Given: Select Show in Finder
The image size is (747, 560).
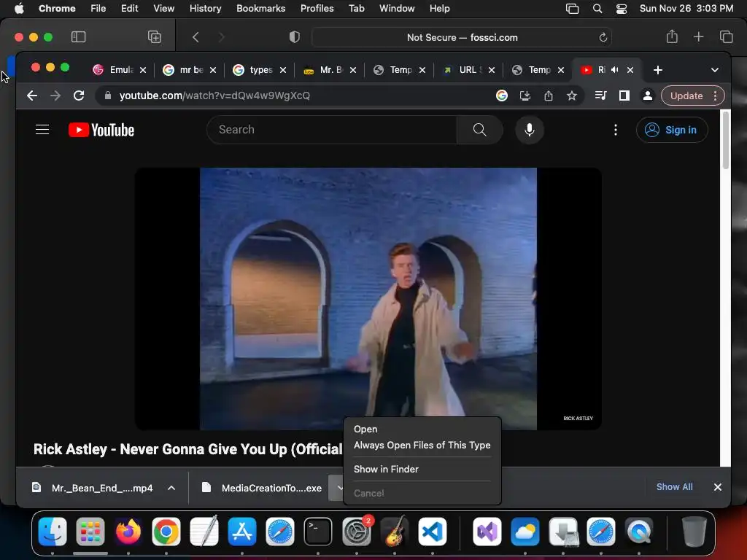Looking at the screenshot, I should (x=386, y=469).
